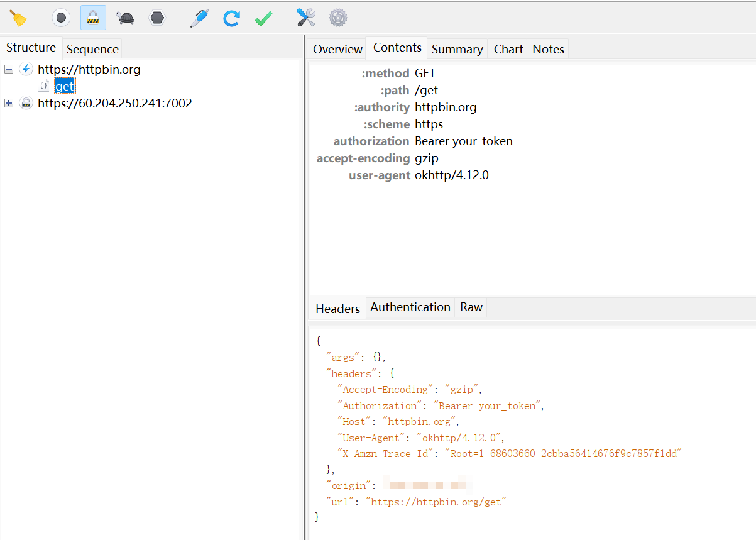This screenshot has width=756, height=540.
Task: Click the "Authorization" line in response JSON
Action: 441,406
